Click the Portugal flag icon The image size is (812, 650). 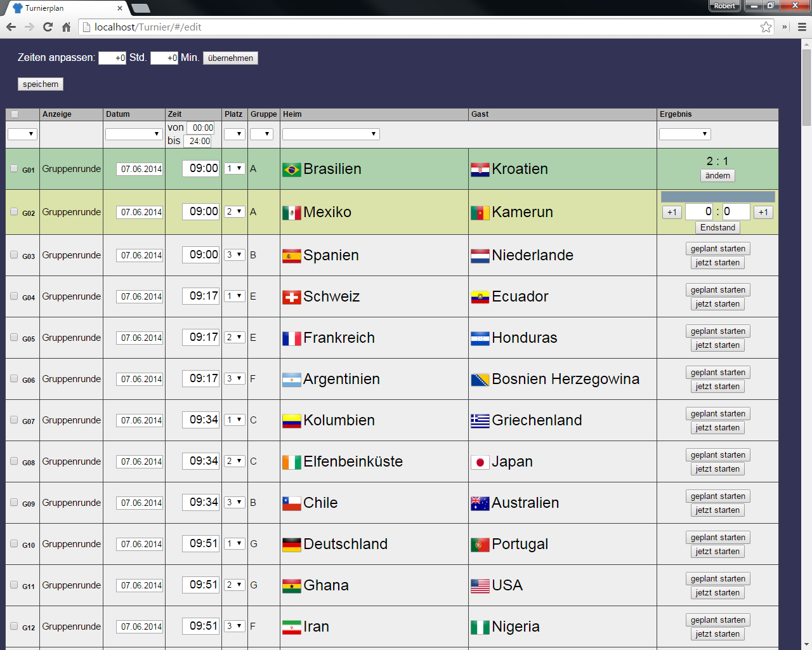click(x=480, y=545)
